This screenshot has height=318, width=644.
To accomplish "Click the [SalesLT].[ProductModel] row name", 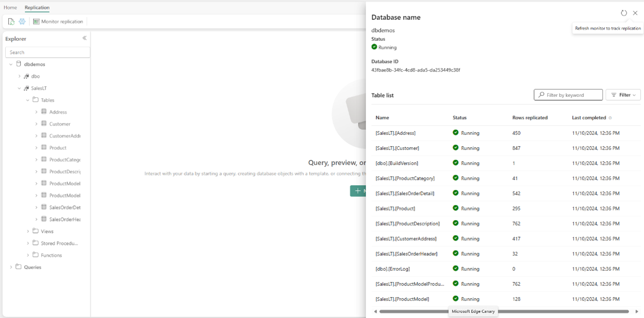I will pos(402,299).
